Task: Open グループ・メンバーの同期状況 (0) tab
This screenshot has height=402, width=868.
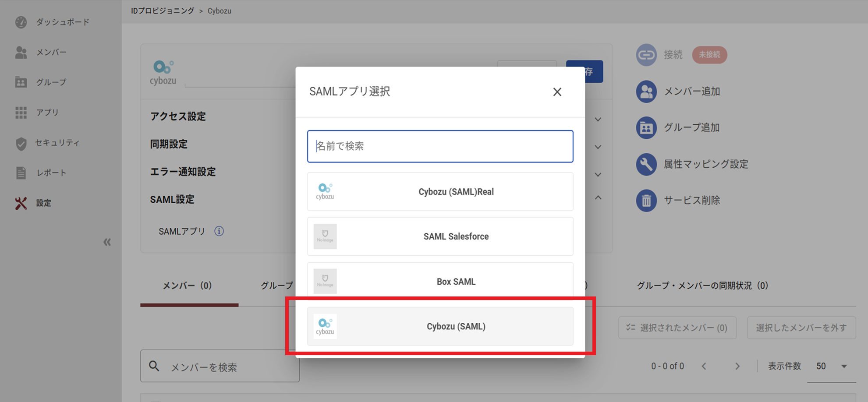Action: pyautogui.click(x=702, y=286)
